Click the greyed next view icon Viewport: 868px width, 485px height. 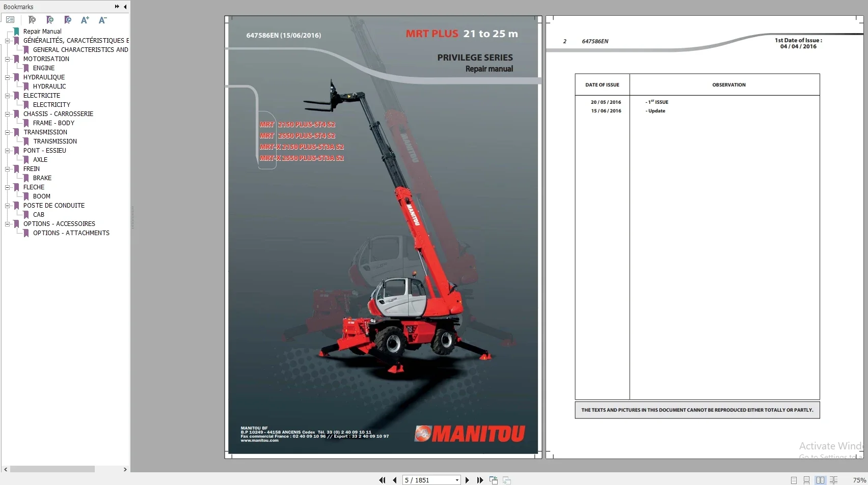(x=507, y=480)
